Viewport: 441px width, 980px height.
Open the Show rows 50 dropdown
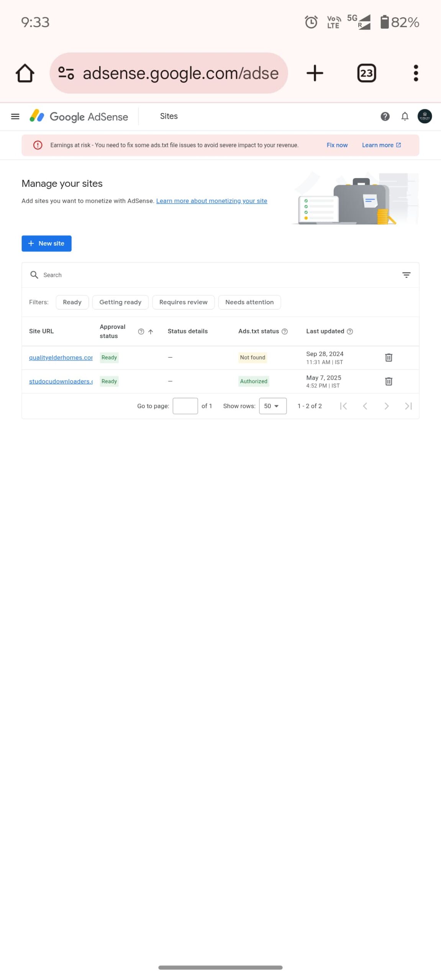tap(272, 406)
